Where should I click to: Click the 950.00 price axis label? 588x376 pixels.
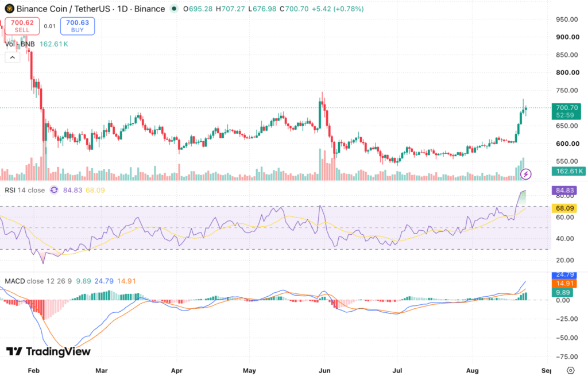pos(567,20)
